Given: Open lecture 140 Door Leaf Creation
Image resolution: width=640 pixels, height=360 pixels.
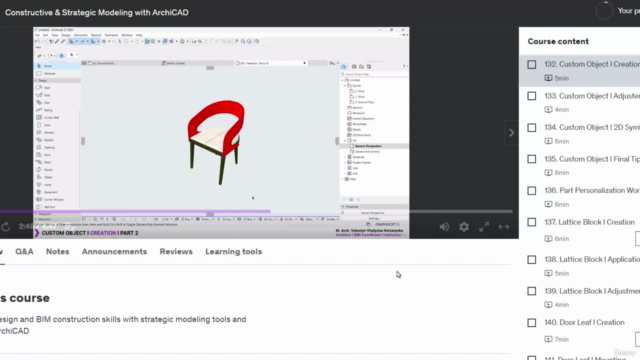Looking at the screenshot, I should [x=584, y=322].
